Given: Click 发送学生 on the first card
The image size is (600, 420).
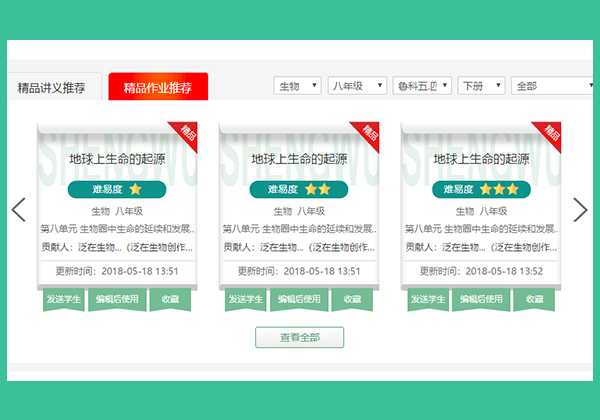Looking at the screenshot, I should (64, 299).
